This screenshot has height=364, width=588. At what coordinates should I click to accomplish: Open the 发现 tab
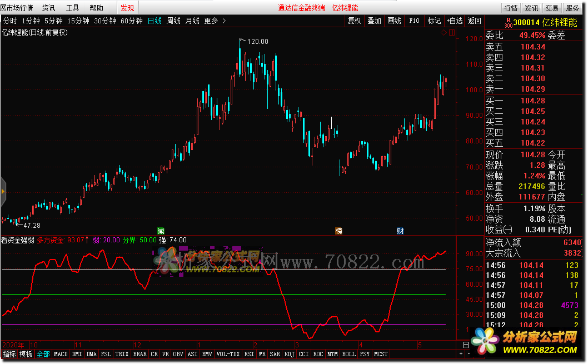click(127, 7)
